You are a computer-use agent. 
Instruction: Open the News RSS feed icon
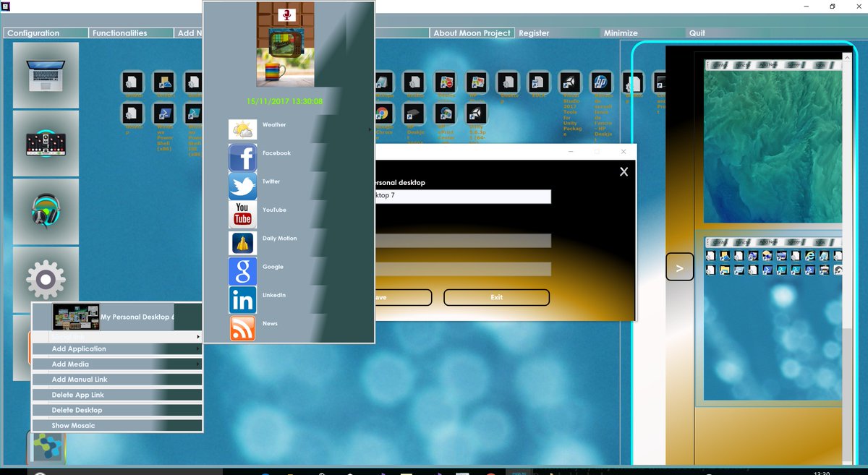click(x=242, y=328)
